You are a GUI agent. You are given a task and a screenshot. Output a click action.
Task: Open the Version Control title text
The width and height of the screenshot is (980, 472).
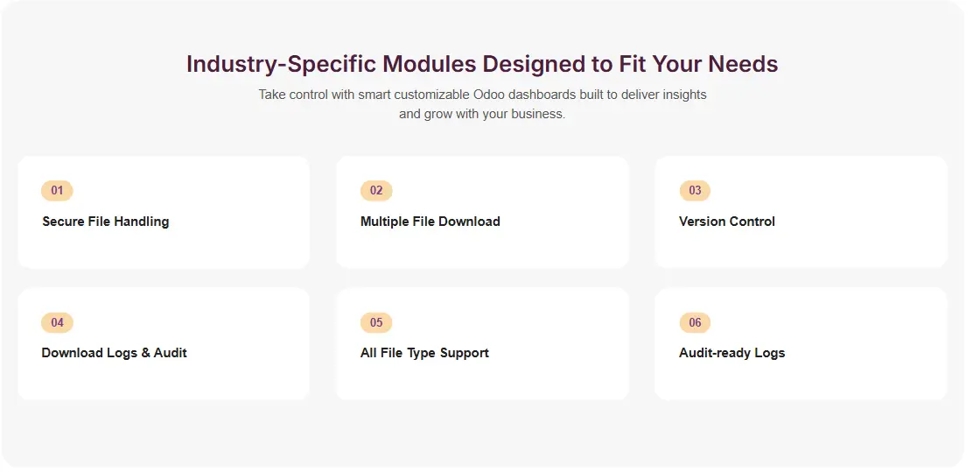(727, 222)
